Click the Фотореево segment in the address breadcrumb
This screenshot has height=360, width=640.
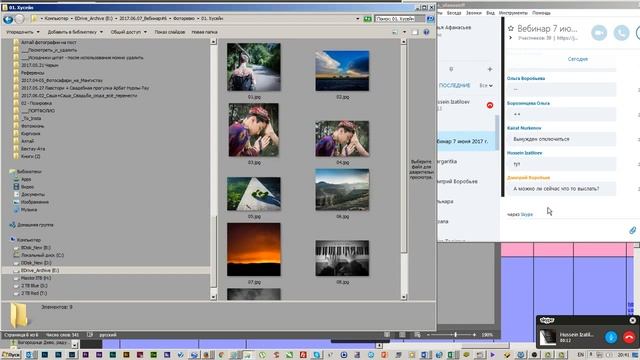point(183,19)
